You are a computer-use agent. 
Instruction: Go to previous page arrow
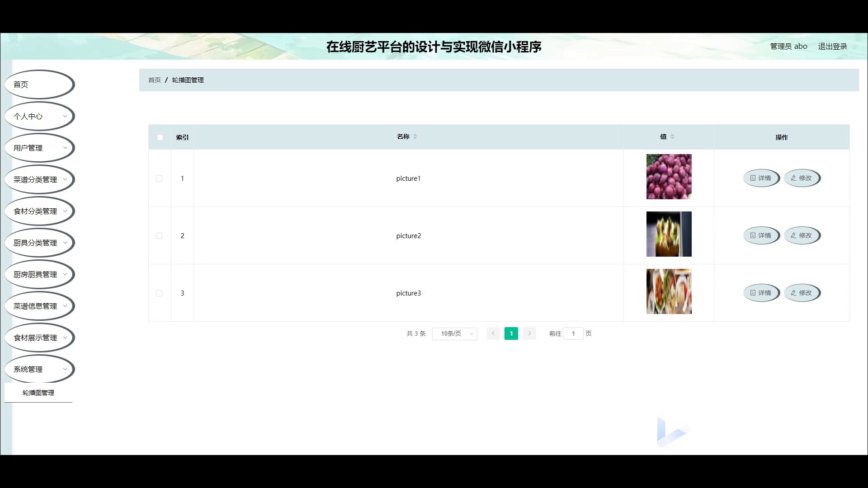(493, 333)
